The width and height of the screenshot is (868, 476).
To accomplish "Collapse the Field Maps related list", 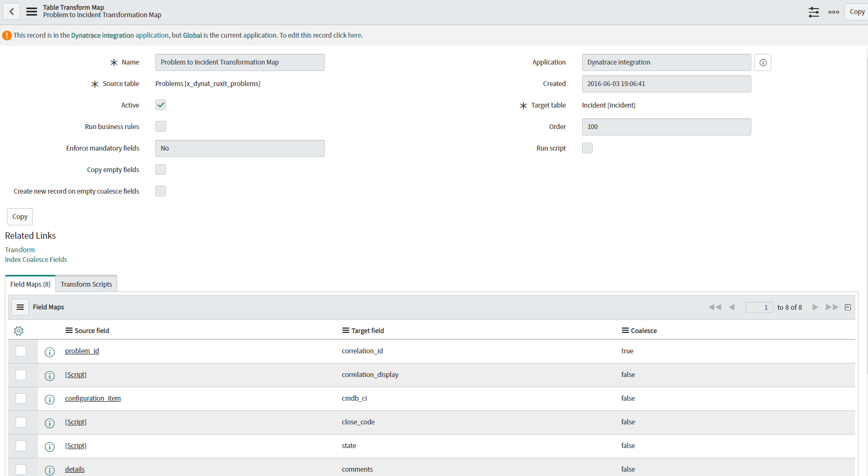I will point(848,308).
